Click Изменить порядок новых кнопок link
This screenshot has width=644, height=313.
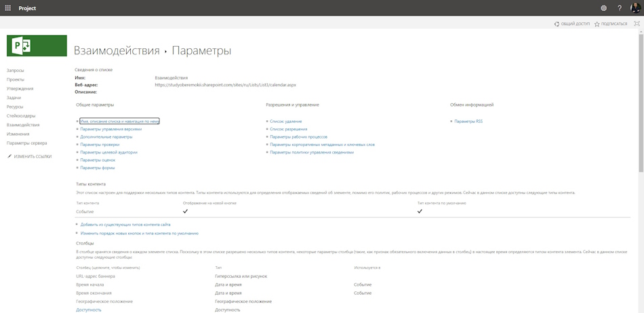coord(139,233)
